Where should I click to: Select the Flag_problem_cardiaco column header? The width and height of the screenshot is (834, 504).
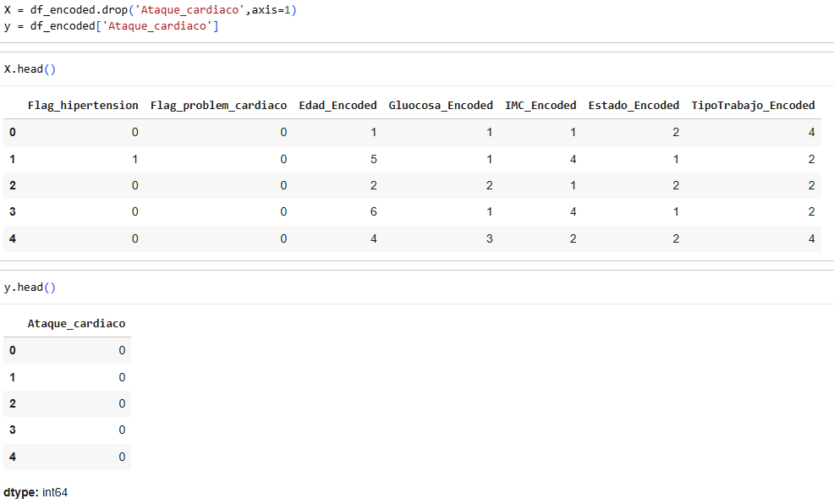[218, 105]
